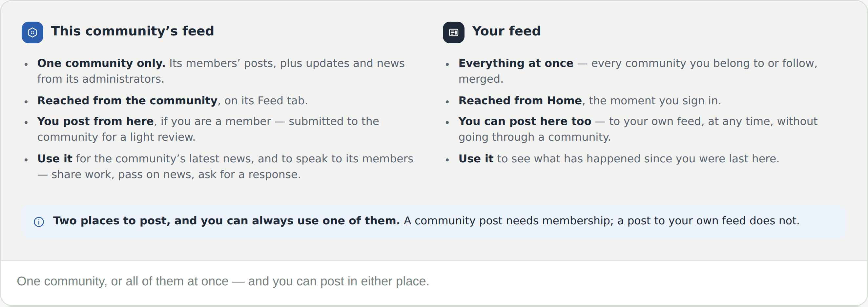The height and width of the screenshot is (307, 868).
Task: Click 'Use it' under the Your feed column
Action: pyautogui.click(x=476, y=158)
